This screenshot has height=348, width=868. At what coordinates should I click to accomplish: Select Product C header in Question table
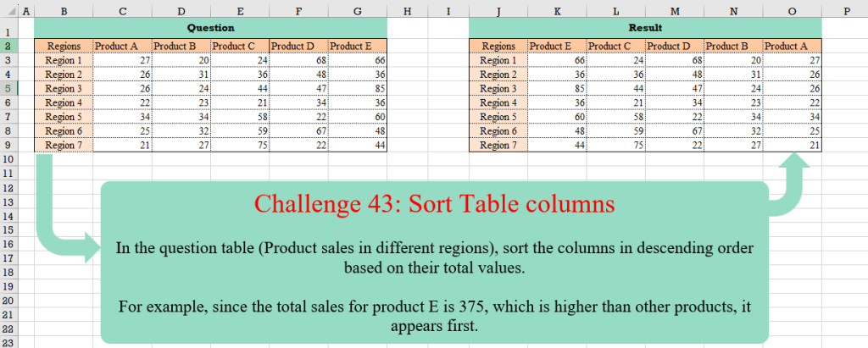(x=240, y=46)
